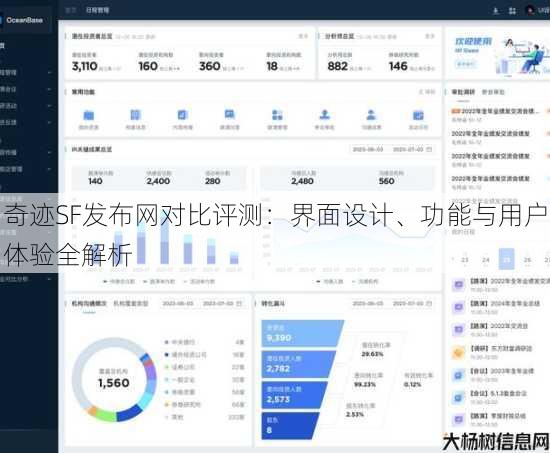550x453 pixels.
Task: Click the OceanBase logo
Action: (x=22, y=20)
